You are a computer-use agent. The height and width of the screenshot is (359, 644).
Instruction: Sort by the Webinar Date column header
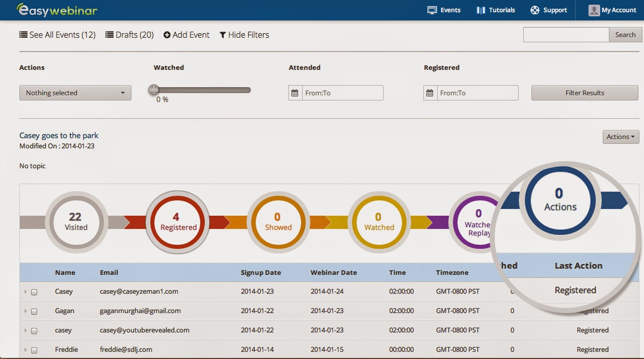click(334, 272)
